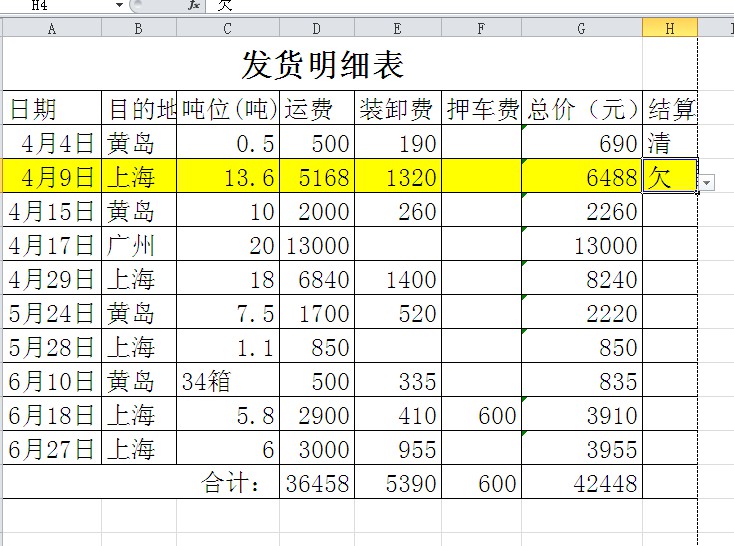Select the date cell 4月4日

click(x=52, y=142)
